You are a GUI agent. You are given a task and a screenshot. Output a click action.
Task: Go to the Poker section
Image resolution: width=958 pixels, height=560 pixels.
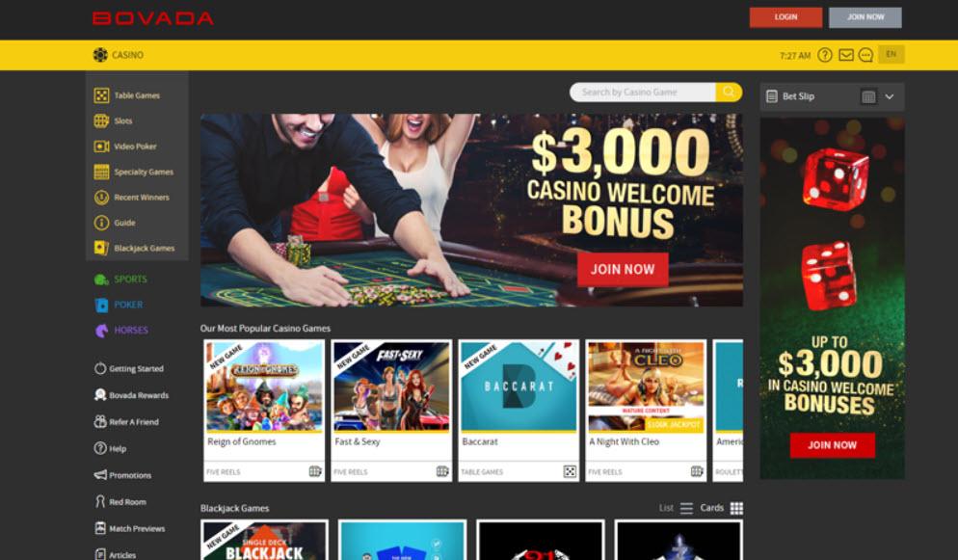(120, 305)
